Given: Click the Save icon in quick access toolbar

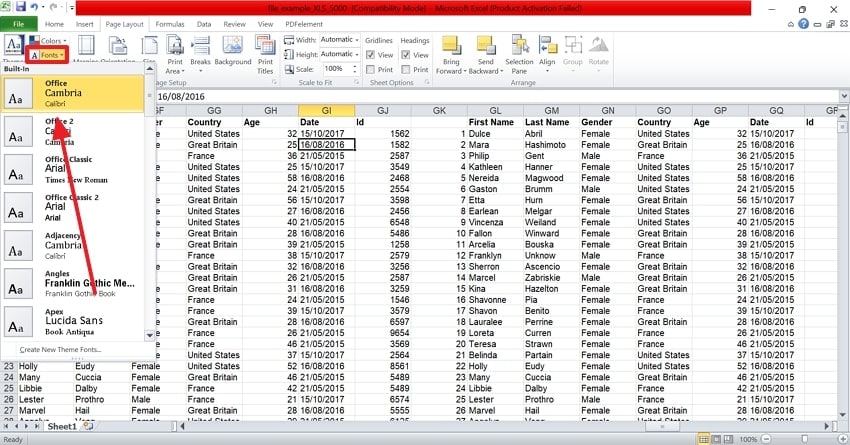Looking at the screenshot, I should pos(21,7).
